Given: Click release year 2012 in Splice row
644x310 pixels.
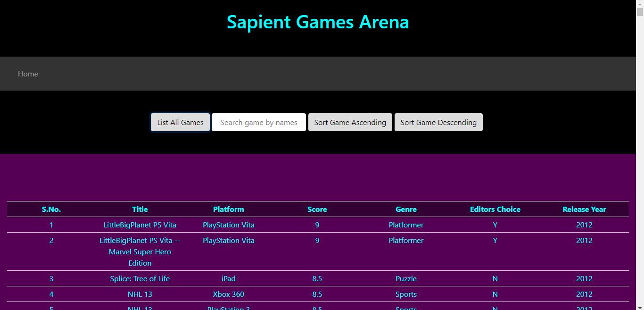Looking at the screenshot, I should (584, 278).
